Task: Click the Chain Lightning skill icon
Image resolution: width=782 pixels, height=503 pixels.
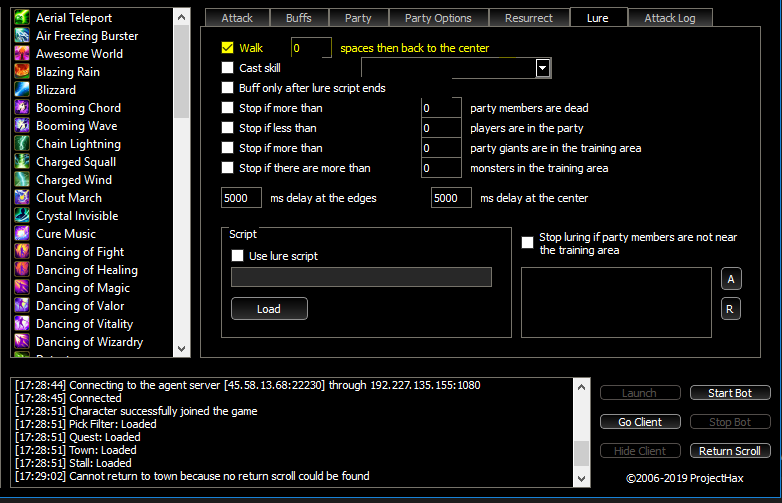Action: 22,144
